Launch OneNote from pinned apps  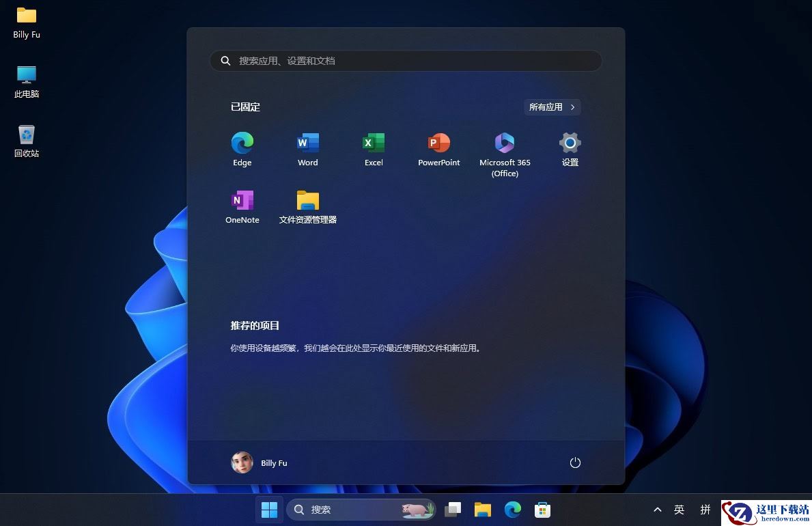242,207
